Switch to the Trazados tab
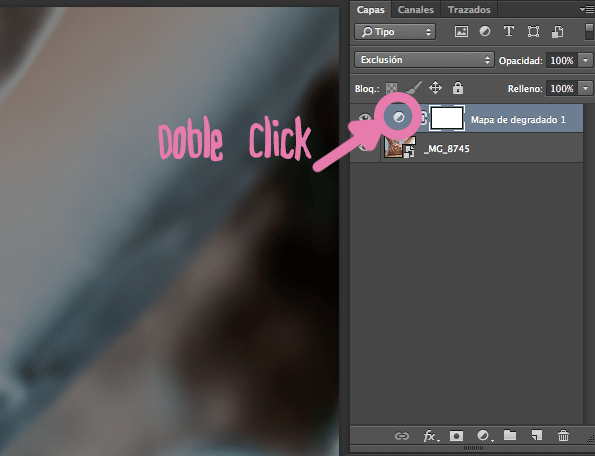This screenshot has height=456, width=595. tap(469, 9)
